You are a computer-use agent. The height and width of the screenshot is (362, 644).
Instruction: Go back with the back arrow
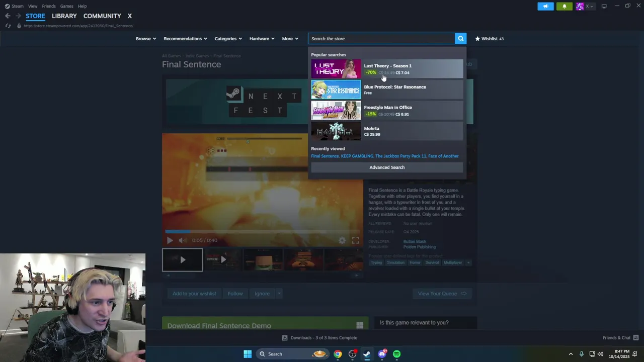point(8,16)
